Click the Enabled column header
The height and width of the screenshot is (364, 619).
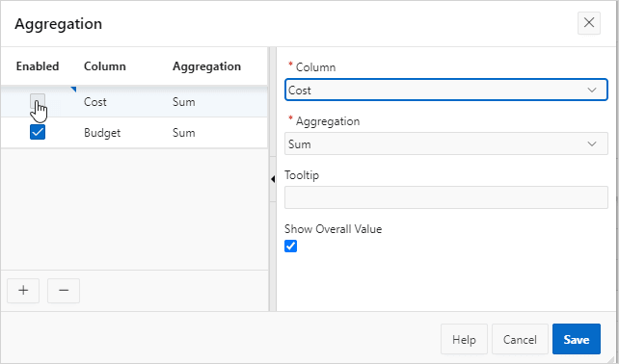(38, 66)
